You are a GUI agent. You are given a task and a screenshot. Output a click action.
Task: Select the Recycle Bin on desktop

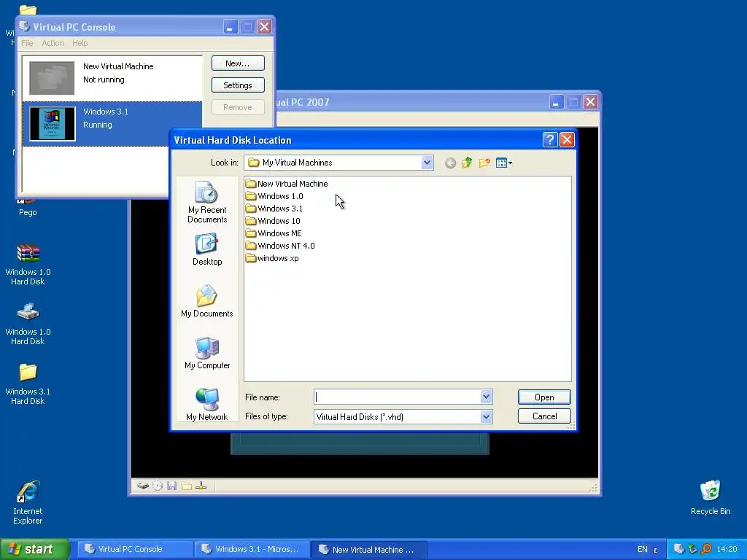(x=711, y=498)
